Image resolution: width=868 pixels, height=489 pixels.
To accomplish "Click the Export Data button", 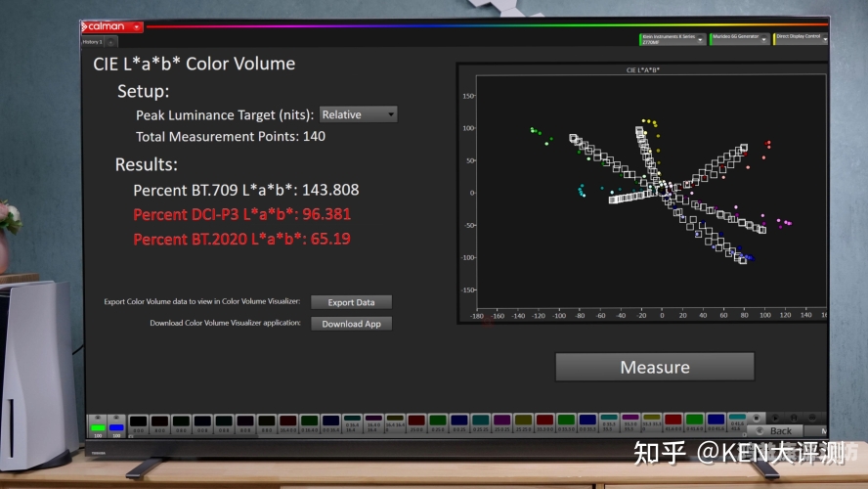I will [x=351, y=302].
